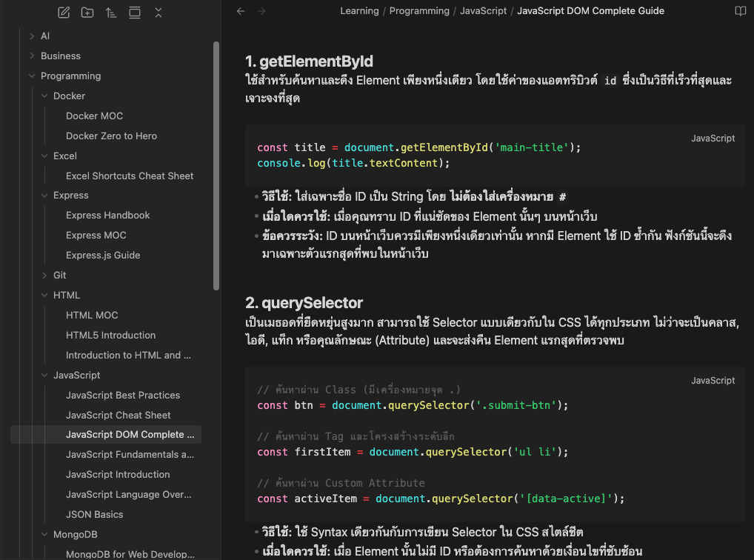Image resolution: width=754 pixels, height=560 pixels.
Task: Switch to reading view with book icon
Action: [x=741, y=11]
